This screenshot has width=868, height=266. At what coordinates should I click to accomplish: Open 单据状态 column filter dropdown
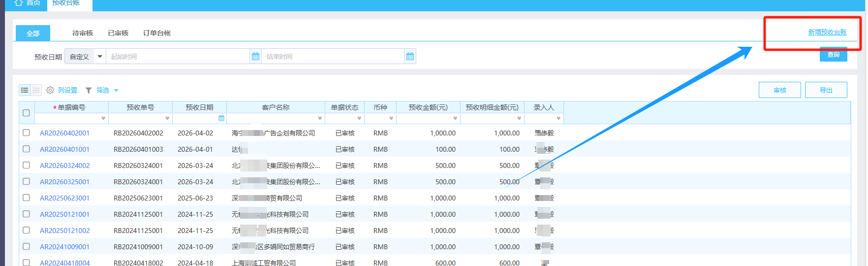point(359,118)
